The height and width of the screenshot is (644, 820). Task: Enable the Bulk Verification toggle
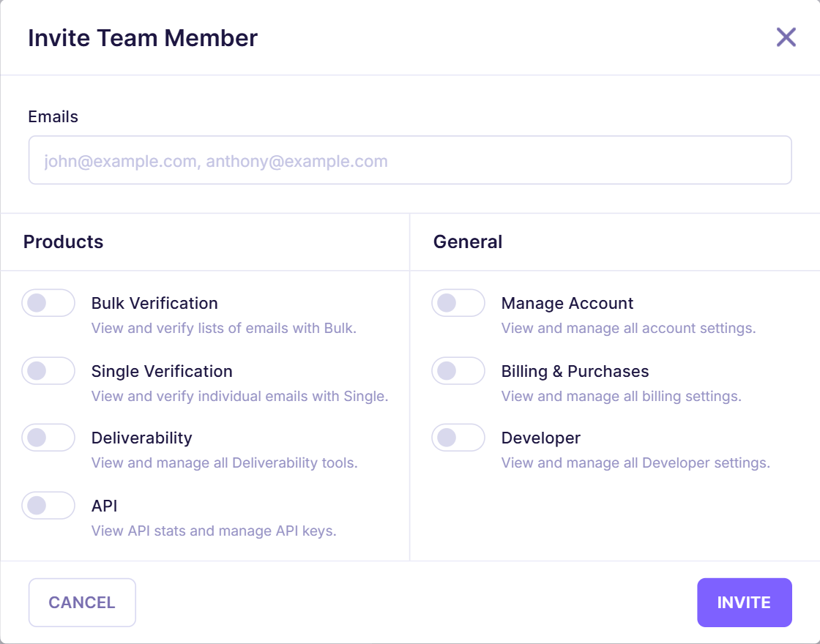tap(48, 303)
